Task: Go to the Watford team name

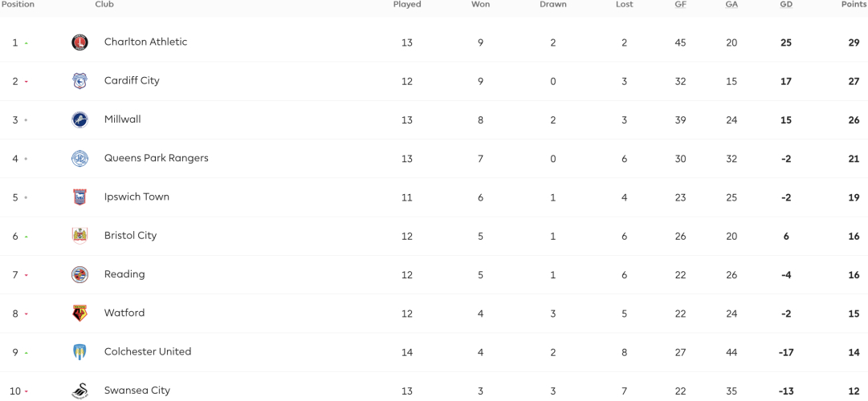Action: 124,313
